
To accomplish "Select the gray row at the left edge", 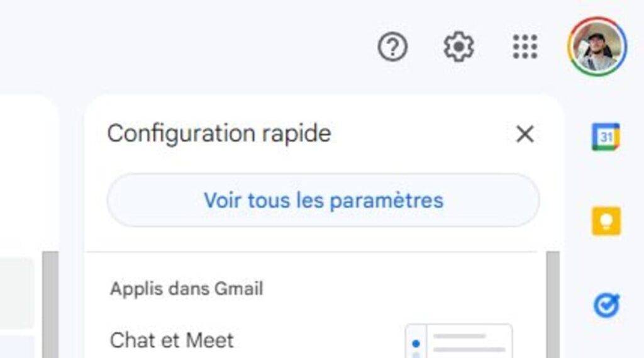I will (17, 293).
